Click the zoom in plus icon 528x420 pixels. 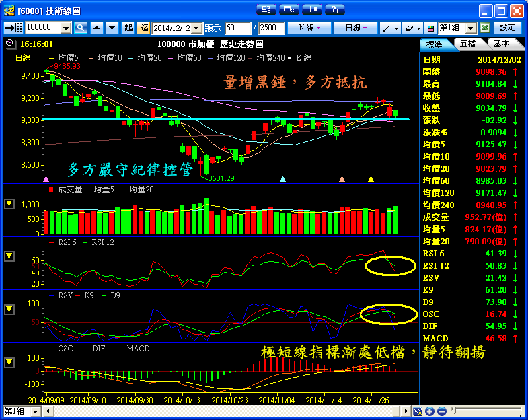pyautogui.click(x=430, y=411)
